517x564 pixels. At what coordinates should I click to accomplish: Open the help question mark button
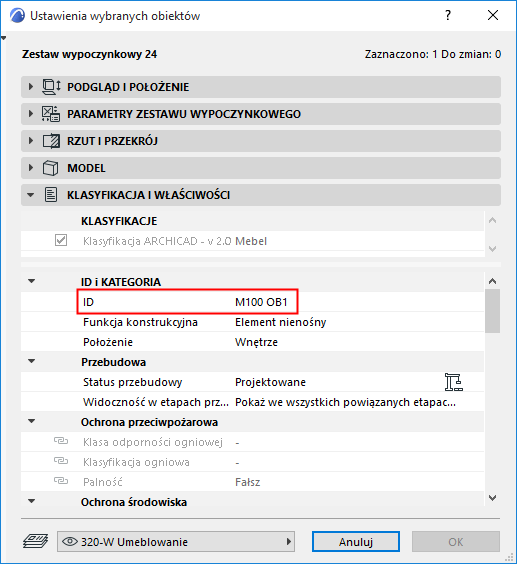[448, 15]
